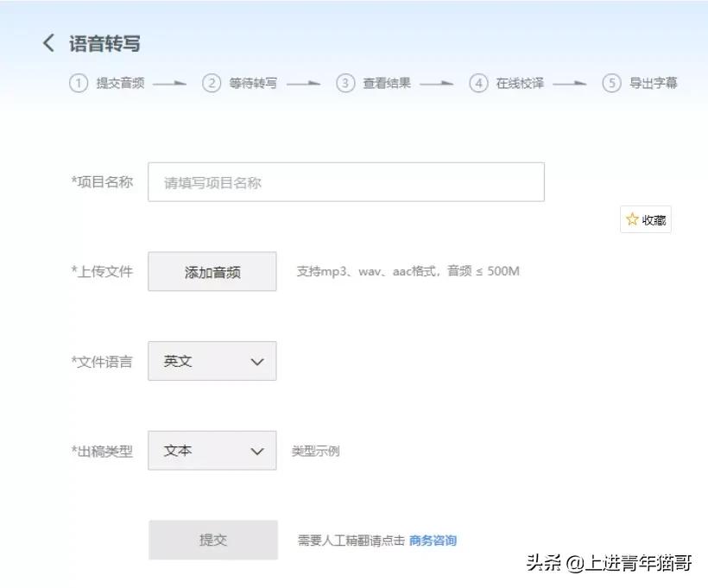708x588 pixels.
Task: Expand the chevron beside 英文
Action: point(256,361)
